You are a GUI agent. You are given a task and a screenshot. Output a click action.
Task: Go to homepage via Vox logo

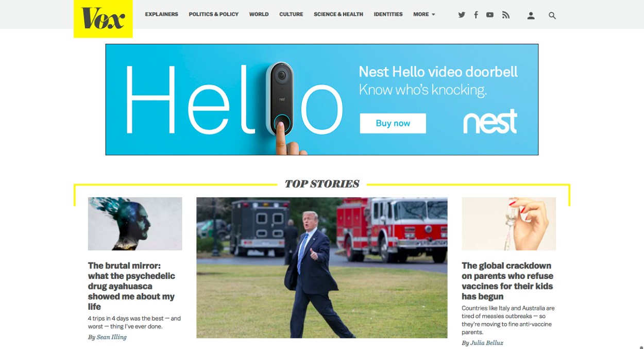pyautogui.click(x=103, y=19)
